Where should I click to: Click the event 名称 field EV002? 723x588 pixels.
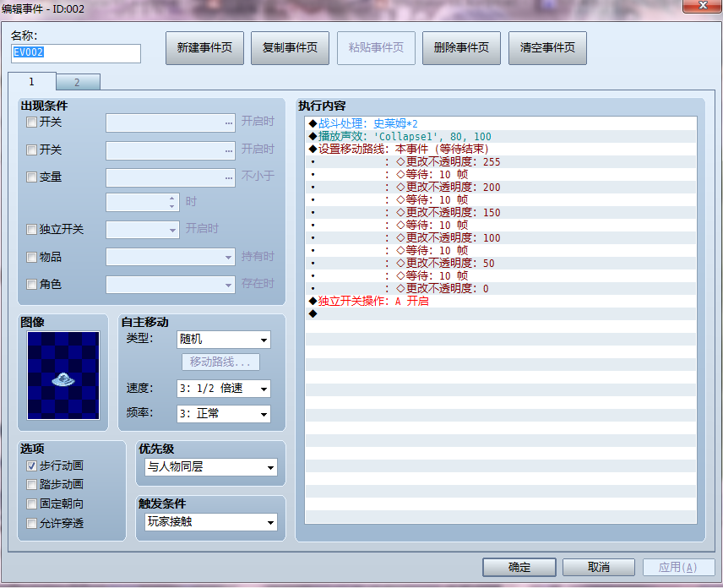(76, 53)
